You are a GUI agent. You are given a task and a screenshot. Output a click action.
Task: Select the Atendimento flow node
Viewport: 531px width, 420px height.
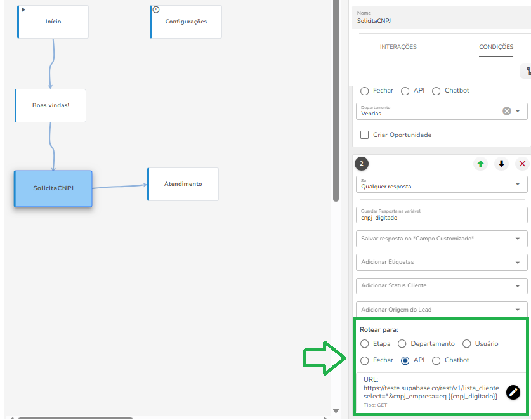[183, 184]
